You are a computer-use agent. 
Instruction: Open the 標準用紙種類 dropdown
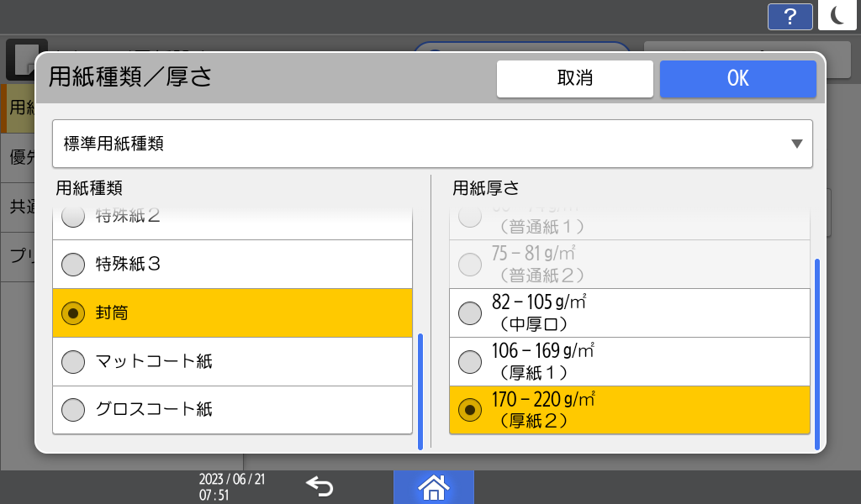pyautogui.click(x=431, y=144)
